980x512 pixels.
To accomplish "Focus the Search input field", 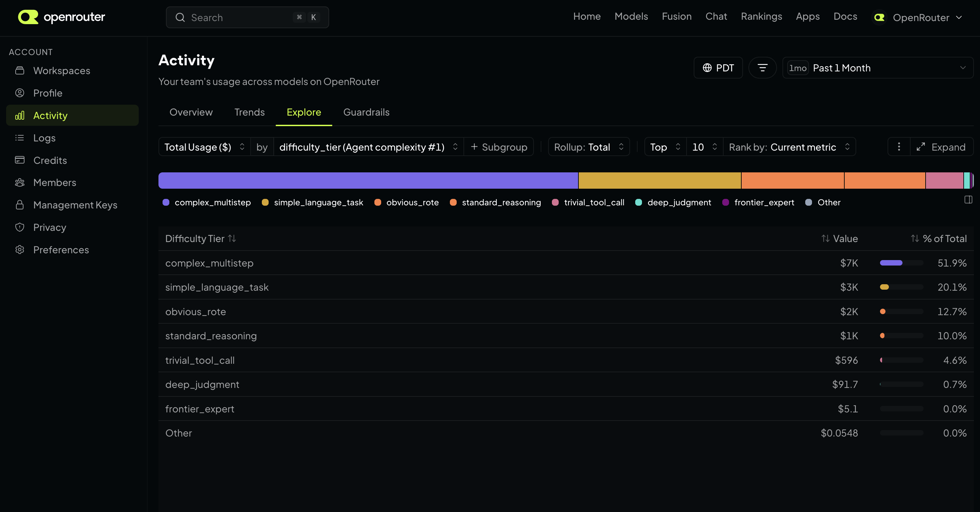I will pos(247,17).
